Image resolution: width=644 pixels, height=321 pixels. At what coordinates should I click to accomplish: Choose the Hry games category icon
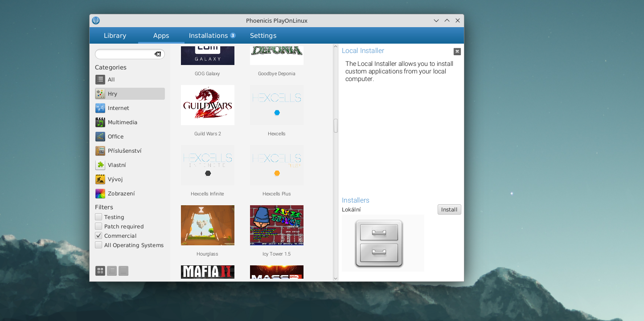(x=100, y=94)
